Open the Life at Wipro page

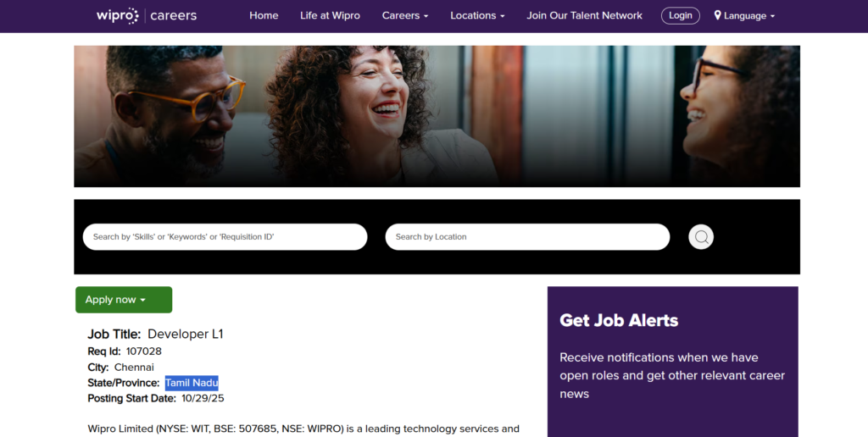coord(330,15)
